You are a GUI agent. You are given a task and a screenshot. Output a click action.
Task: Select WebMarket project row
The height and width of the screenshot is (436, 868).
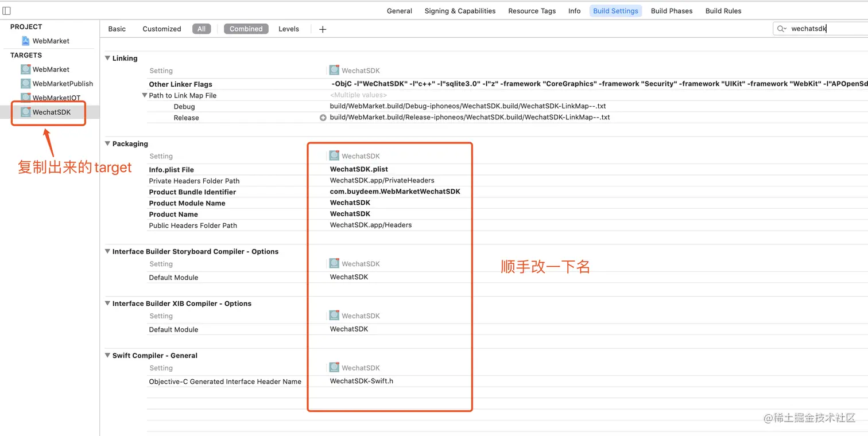click(x=50, y=41)
